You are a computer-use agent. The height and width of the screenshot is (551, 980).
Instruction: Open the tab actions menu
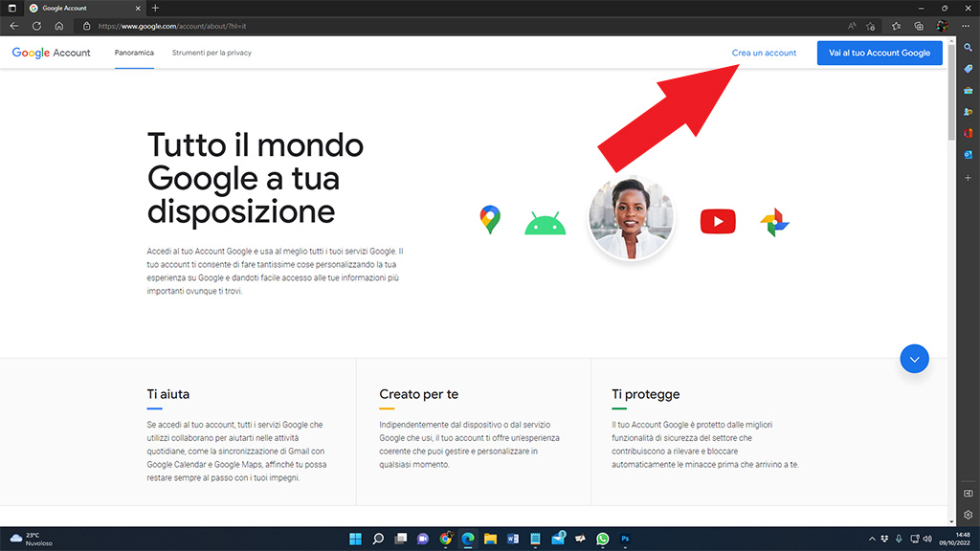click(11, 8)
